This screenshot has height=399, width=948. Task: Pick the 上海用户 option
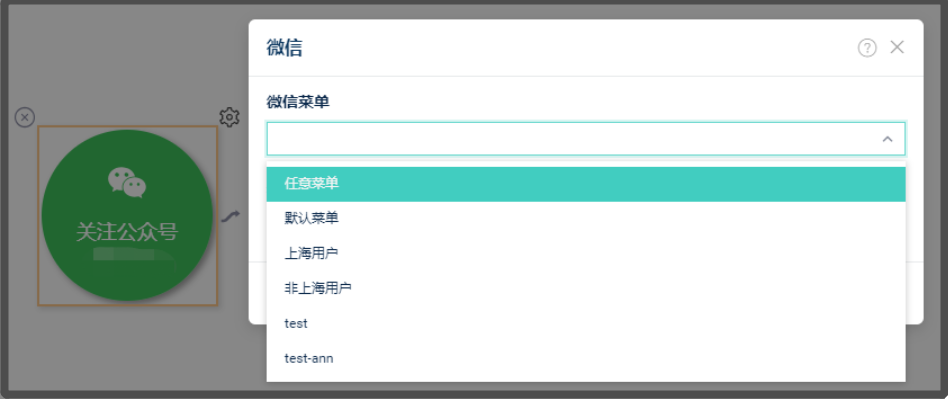pyautogui.click(x=586, y=253)
